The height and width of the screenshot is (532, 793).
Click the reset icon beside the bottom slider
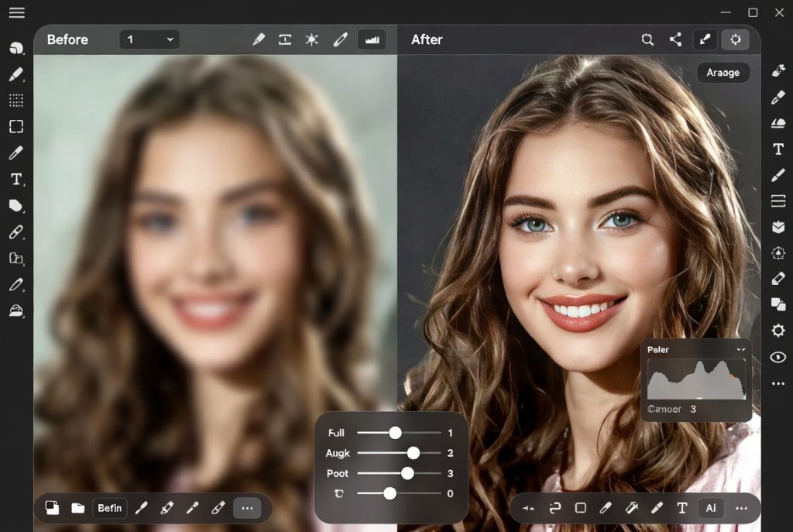(339, 493)
